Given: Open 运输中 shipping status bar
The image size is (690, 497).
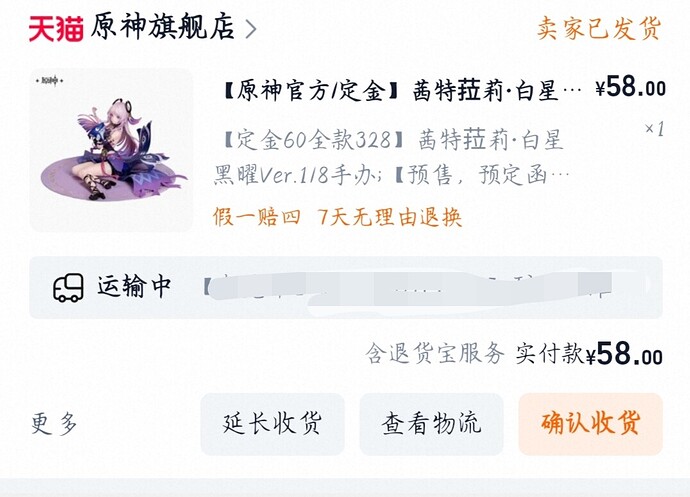Looking at the screenshot, I should (346, 287).
